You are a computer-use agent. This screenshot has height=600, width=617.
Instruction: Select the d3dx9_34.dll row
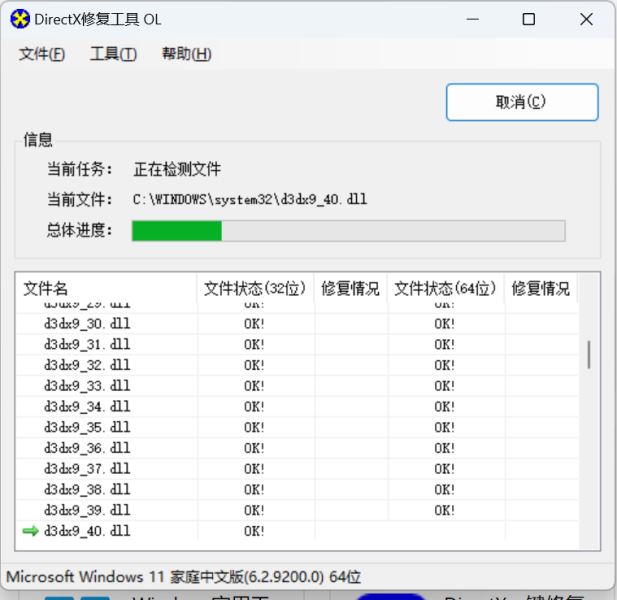[297, 407]
